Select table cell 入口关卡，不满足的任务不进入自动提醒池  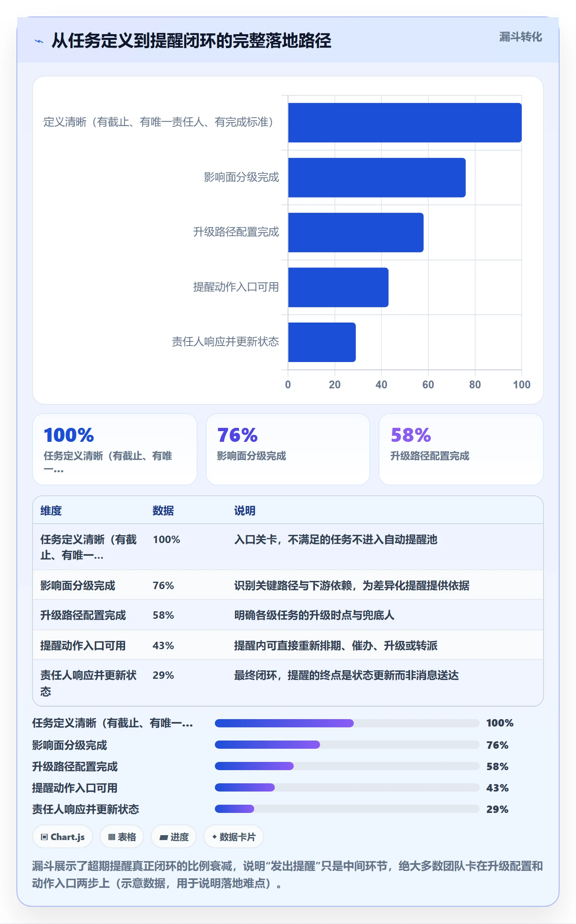coord(336,539)
